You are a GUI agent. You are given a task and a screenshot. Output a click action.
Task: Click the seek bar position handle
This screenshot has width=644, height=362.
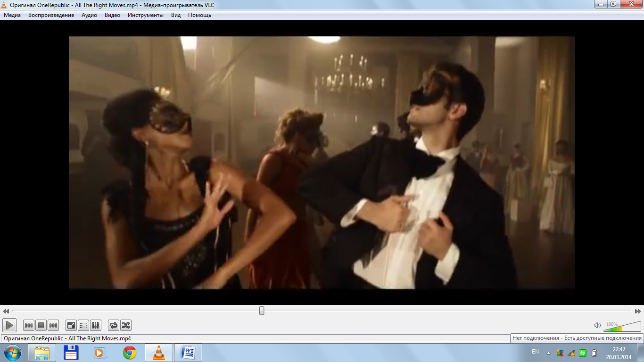click(x=262, y=311)
